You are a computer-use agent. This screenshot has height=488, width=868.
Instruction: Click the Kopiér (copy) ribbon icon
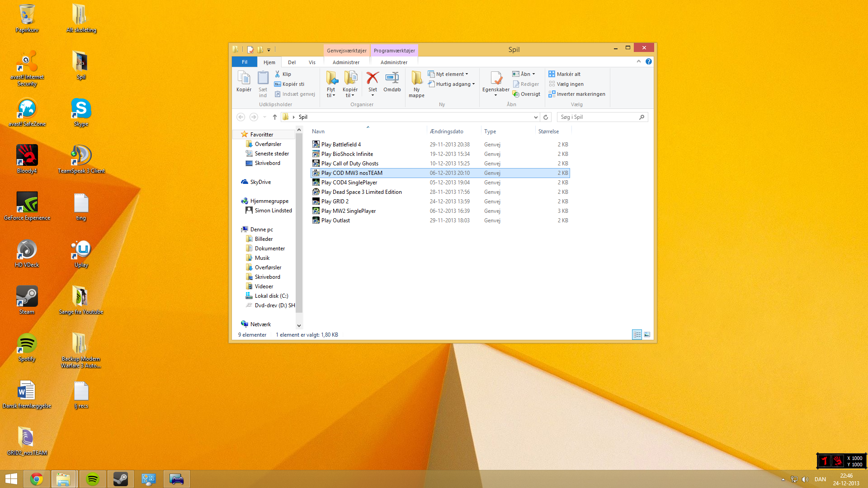(x=244, y=81)
